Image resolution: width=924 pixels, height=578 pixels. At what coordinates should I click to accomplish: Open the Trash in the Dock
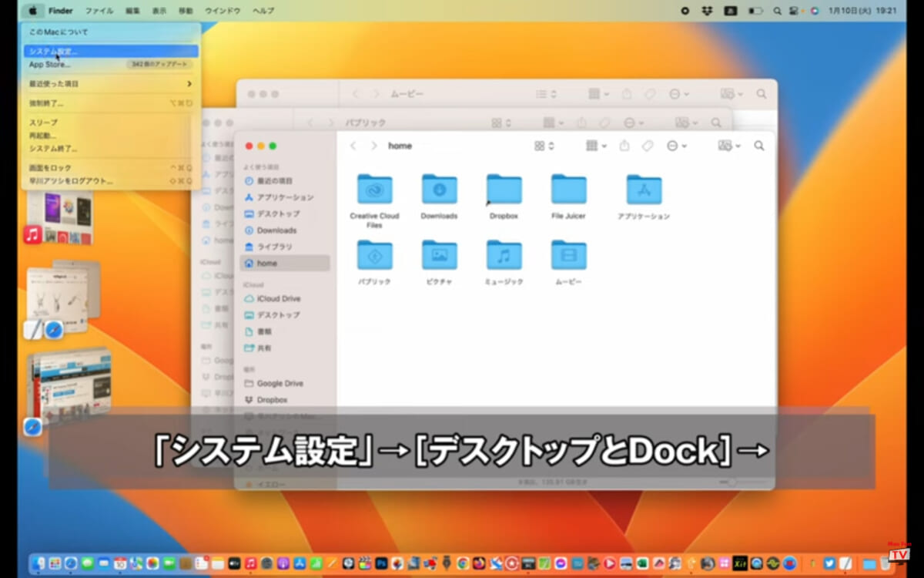coord(886,563)
